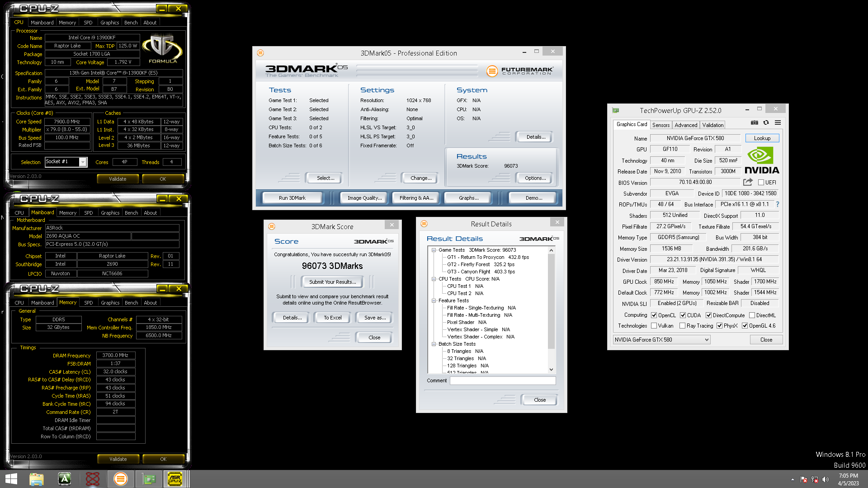Click the 3DMark Score dialog title icon

click(272, 226)
